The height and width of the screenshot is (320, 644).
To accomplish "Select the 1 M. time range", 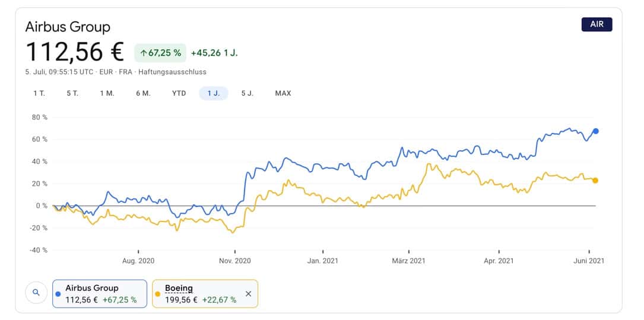I will [x=107, y=93].
